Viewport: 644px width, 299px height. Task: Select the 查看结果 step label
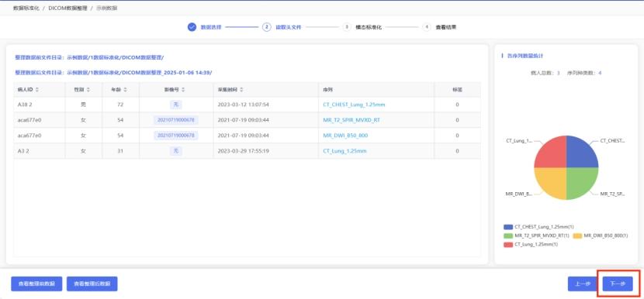pyautogui.click(x=446, y=27)
